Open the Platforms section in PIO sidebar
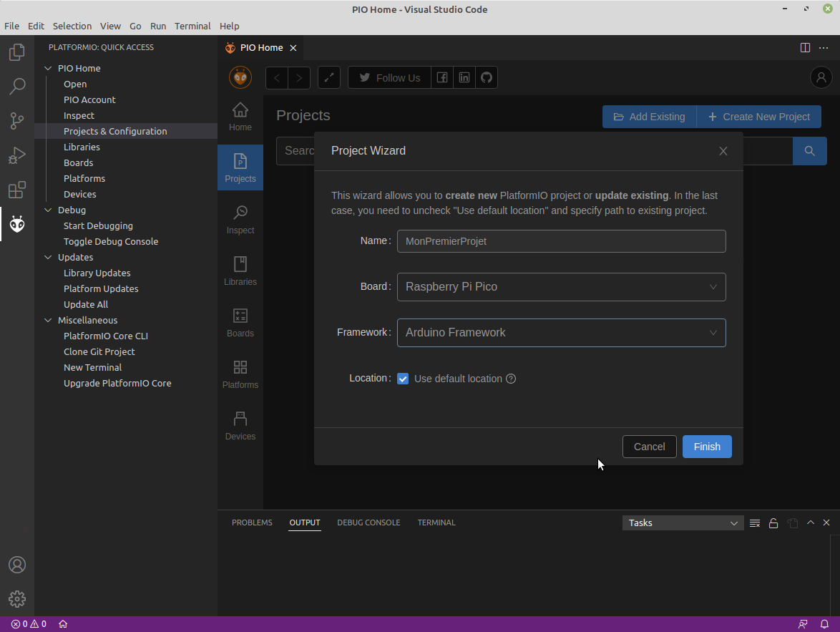 pos(240,374)
